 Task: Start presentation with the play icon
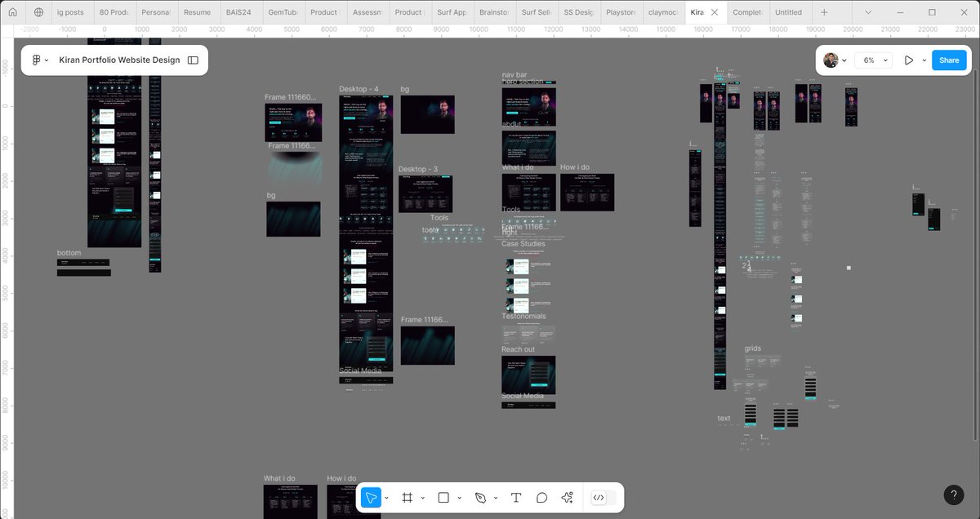point(908,60)
